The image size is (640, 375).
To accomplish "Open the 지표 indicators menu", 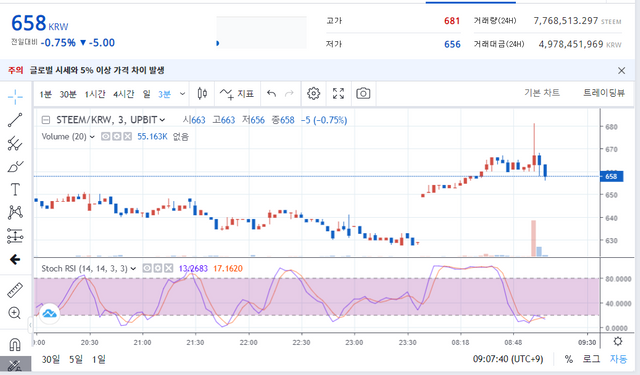I will 237,94.
